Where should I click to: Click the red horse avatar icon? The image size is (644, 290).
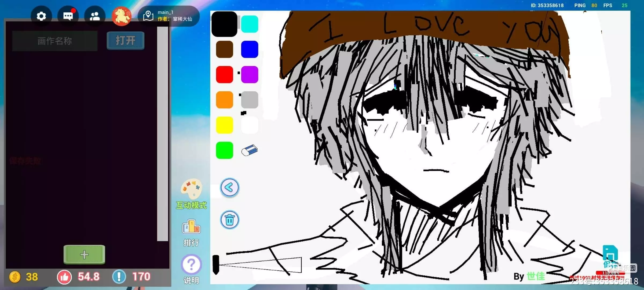[x=122, y=16]
